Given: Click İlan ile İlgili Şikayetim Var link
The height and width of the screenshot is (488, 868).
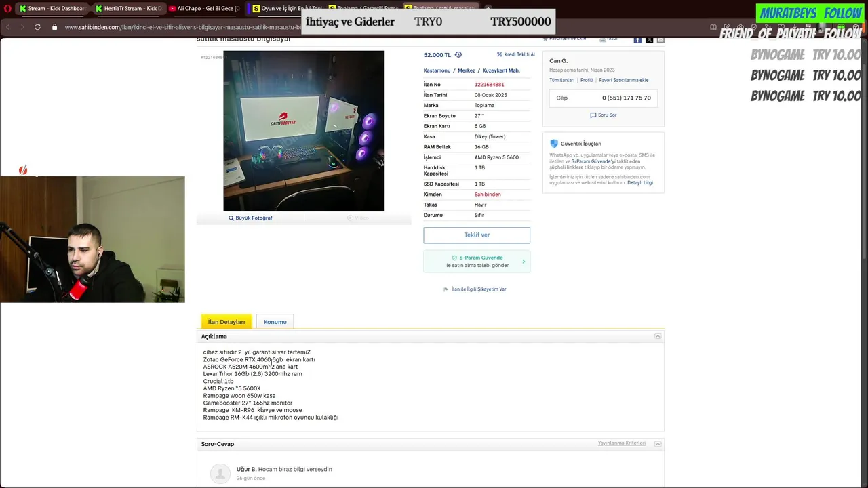Looking at the screenshot, I should [x=479, y=289].
